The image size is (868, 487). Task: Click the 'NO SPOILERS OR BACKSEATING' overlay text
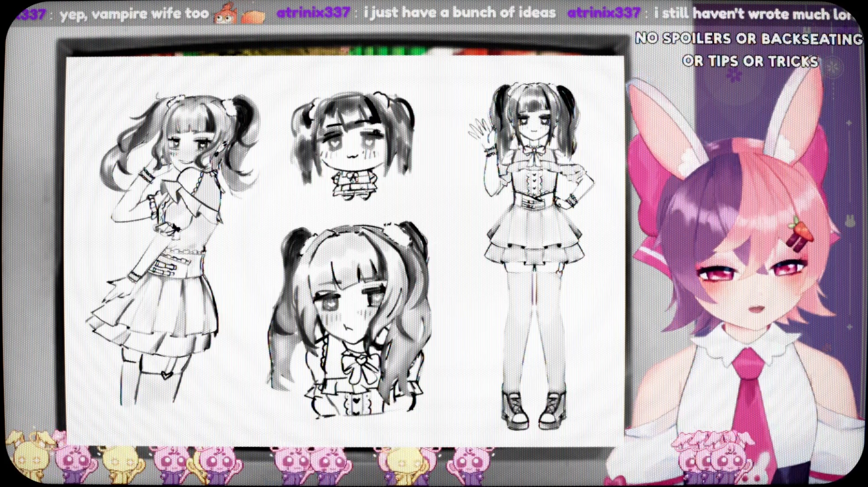coord(748,39)
